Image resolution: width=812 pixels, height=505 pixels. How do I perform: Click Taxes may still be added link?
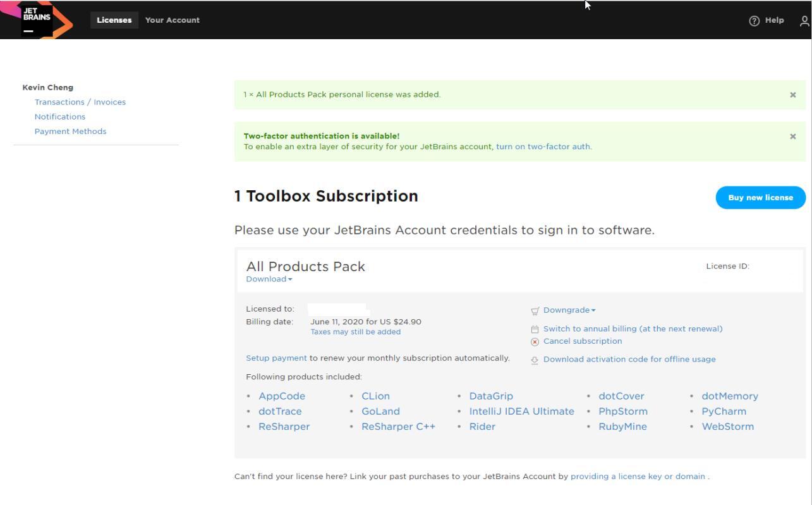(x=356, y=332)
